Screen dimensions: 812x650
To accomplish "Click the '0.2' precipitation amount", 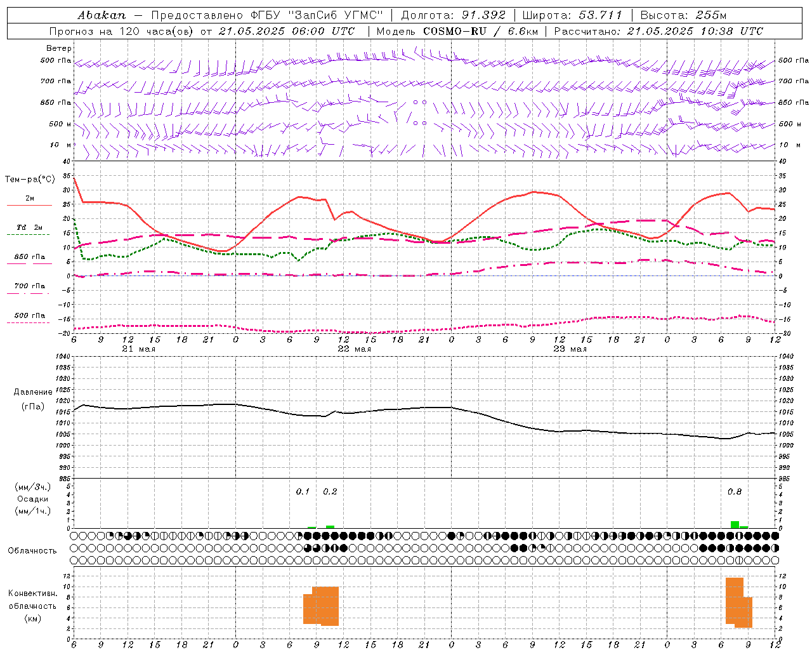I will 330,492.
